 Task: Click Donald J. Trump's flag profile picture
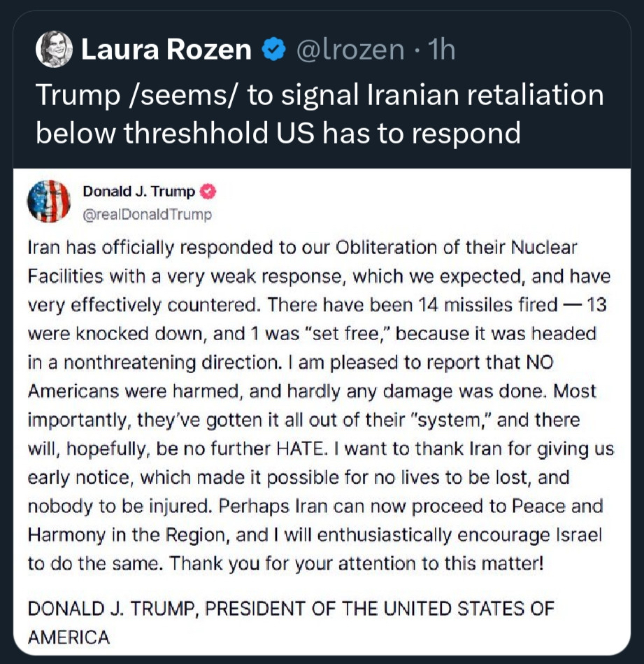[49, 202]
